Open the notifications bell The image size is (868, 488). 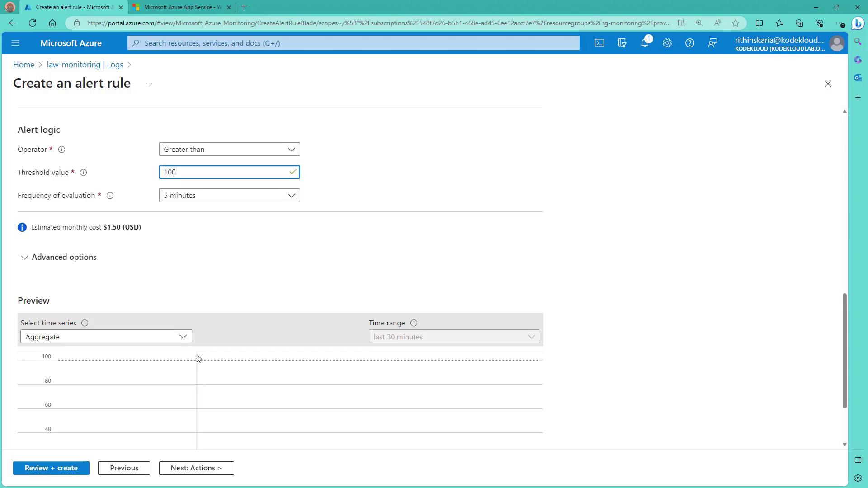[x=645, y=43]
